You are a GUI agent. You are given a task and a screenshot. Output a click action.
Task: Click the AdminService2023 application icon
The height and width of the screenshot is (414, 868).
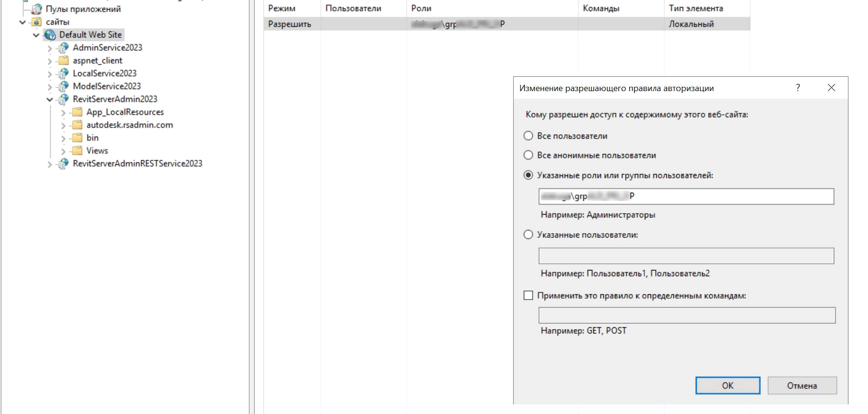63,48
